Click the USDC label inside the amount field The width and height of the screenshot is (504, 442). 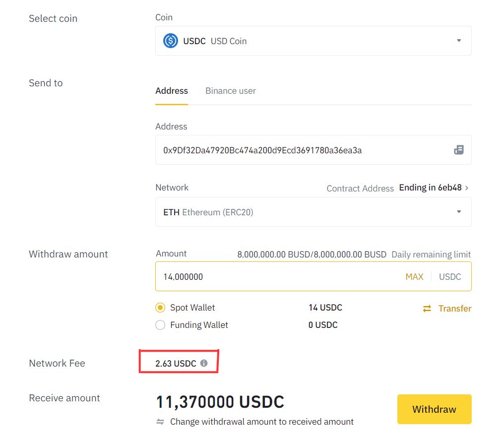click(x=450, y=276)
